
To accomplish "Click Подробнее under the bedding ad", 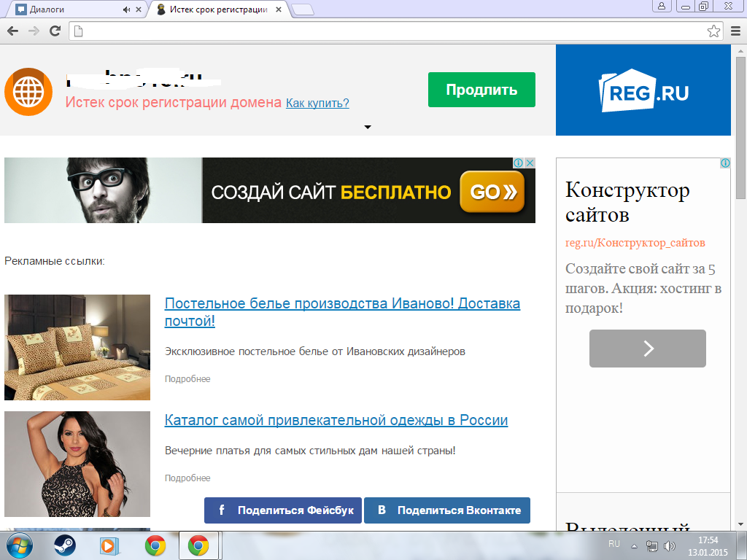I will click(x=187, y=379).
